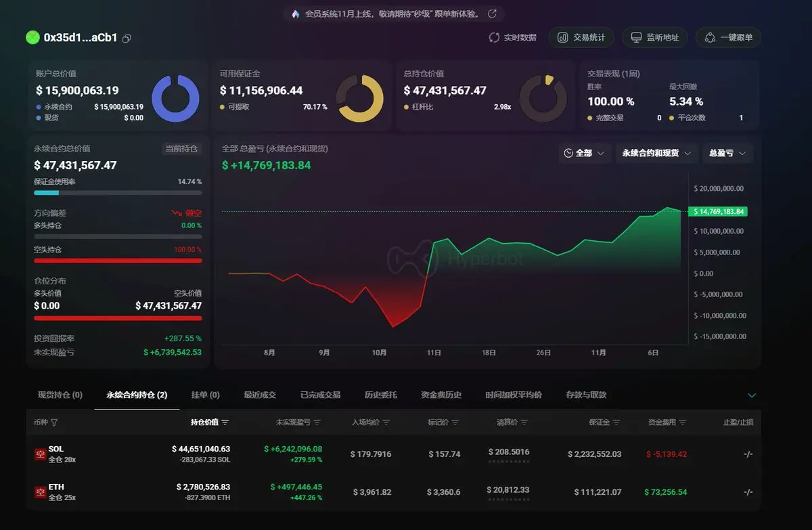Click the 监听地址 monitor address button
This screenshot has height=530, width=812.
(654, 38)
